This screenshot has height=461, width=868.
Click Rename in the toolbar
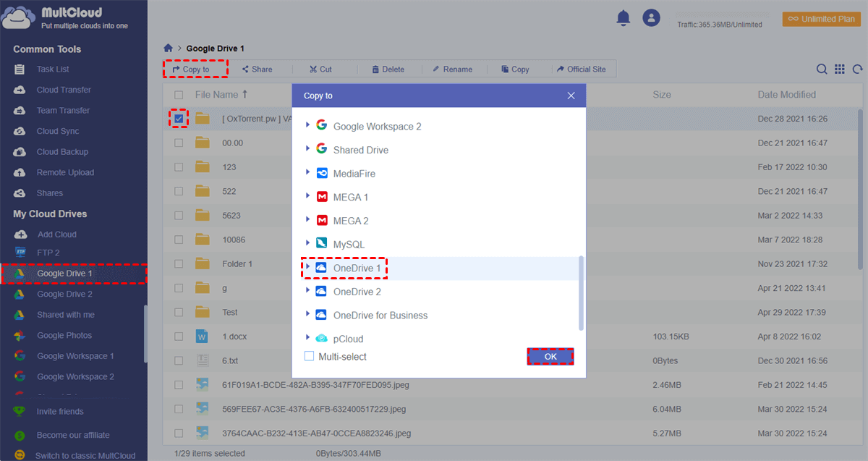pos(452,69)
